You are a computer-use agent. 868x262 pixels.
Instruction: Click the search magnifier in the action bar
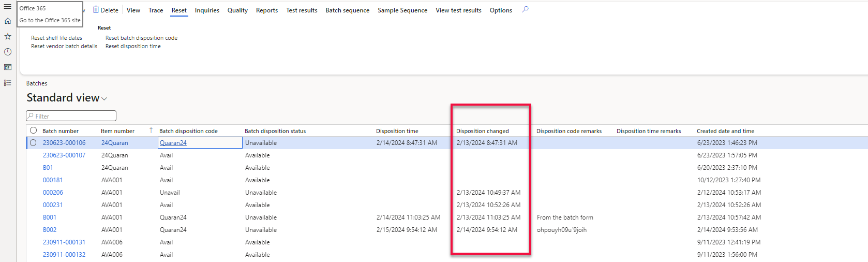(x=526, y=9)
